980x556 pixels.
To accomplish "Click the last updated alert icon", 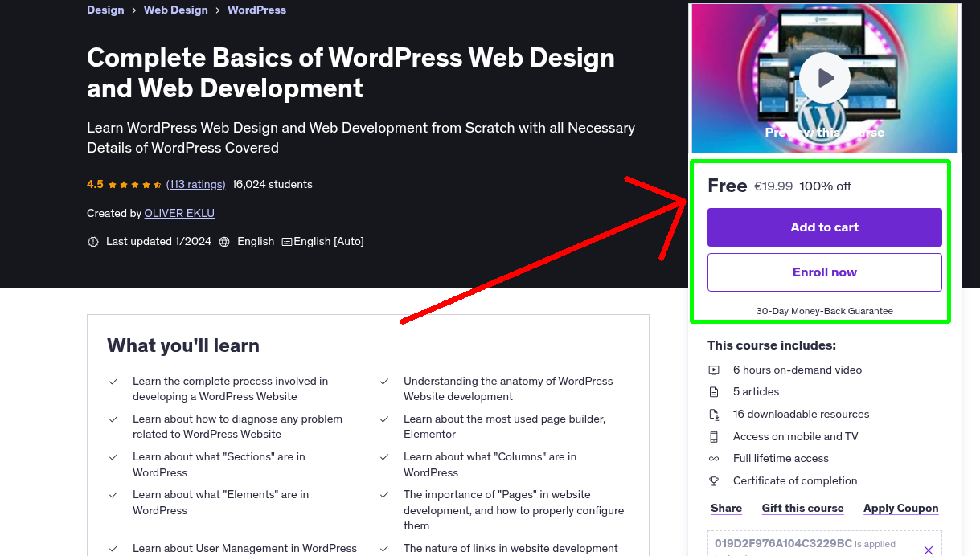I will 93,242.
